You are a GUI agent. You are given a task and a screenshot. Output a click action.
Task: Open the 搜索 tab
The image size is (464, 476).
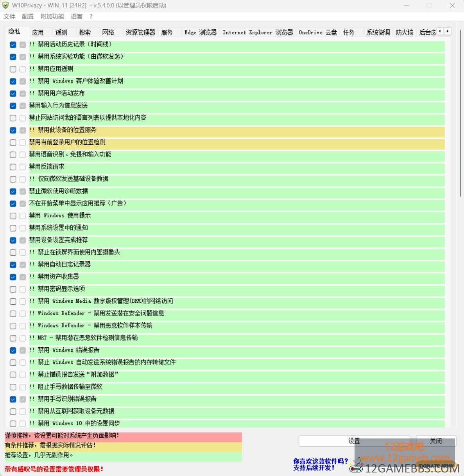tap(85, 32)
